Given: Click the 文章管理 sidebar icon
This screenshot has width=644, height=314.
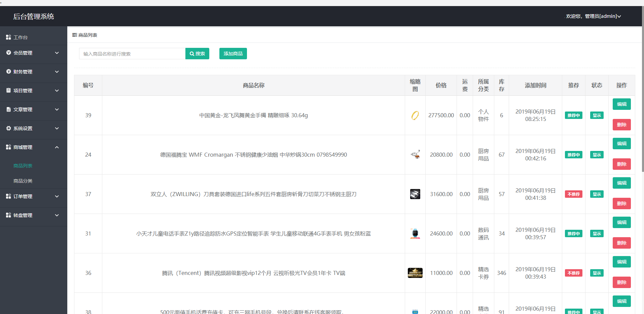Looking at the screenshot, I should pyautogui.click(x=8, y=109).
